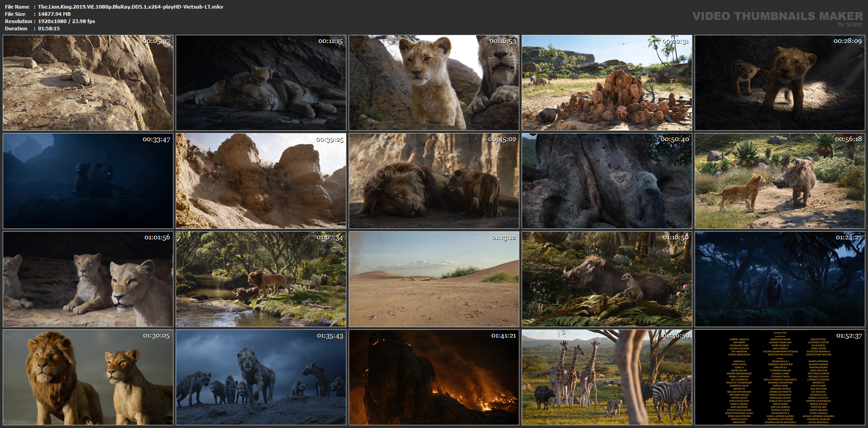The width and height of the screenshot is (868, 428).
Task: Select the termite mound thumbnail at 00:22:31
Action: coord(607,83)
